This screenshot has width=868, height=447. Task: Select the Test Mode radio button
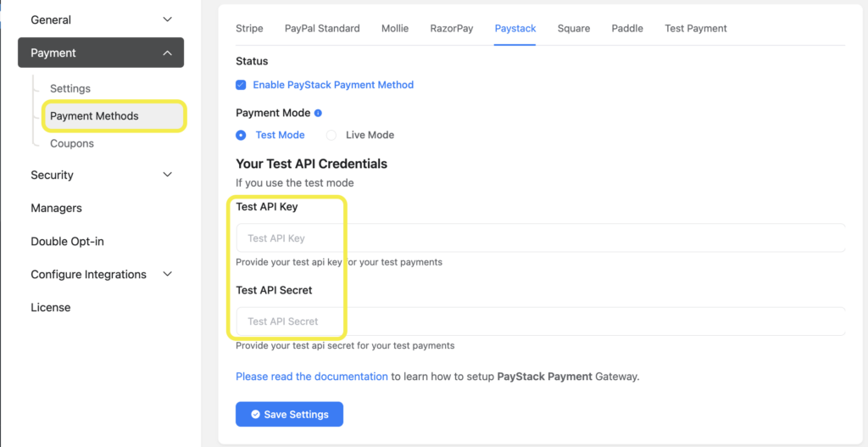point(241,135)
